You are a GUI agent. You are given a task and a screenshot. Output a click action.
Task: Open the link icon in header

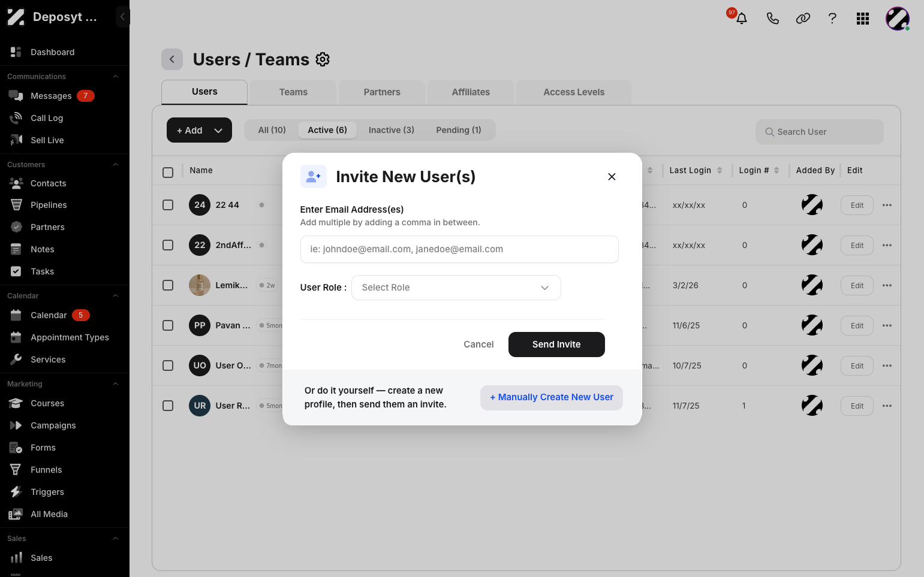click(x=803, y=19)
